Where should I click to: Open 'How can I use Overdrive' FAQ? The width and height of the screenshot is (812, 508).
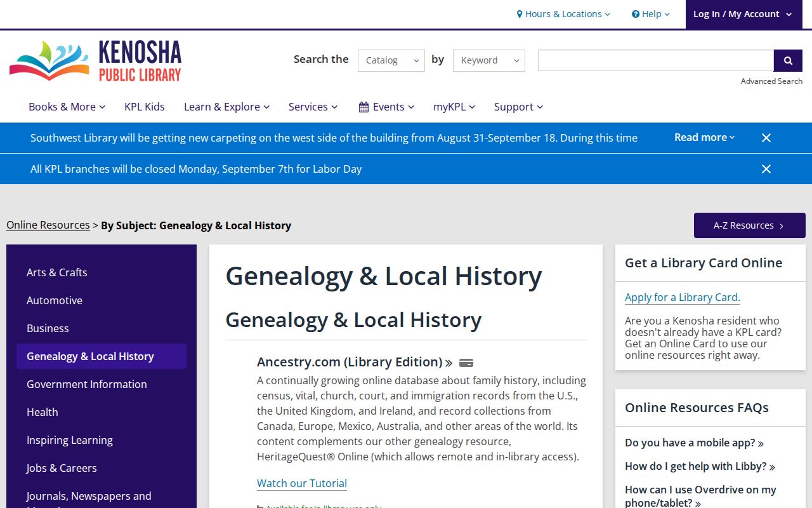tap(700, 497)
